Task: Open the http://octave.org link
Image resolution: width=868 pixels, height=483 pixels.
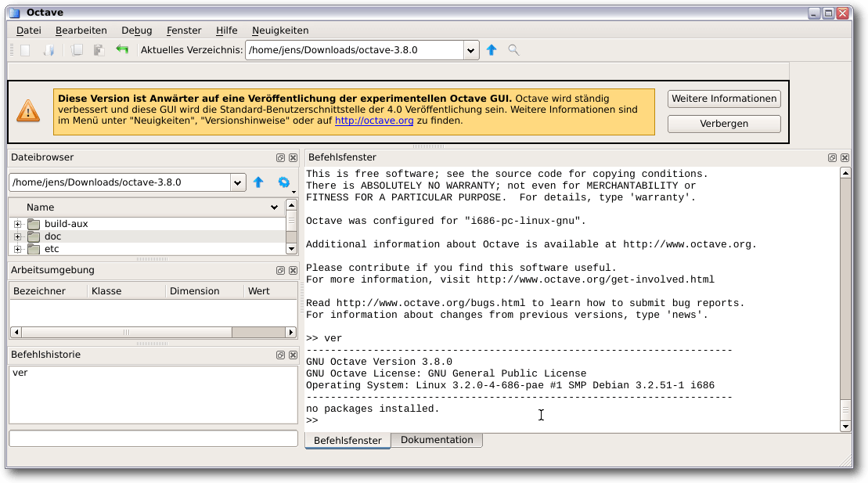Action: 374,121
